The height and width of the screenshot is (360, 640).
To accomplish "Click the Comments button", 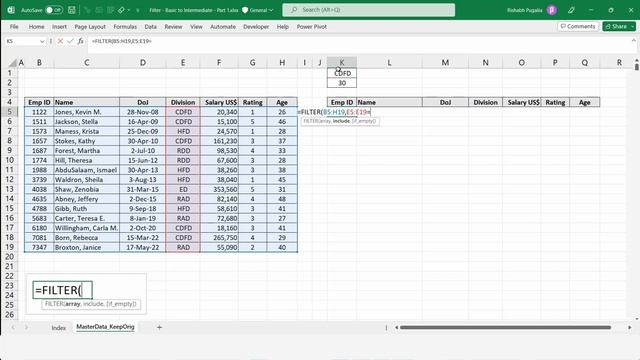I will click(x=578, y=27).
